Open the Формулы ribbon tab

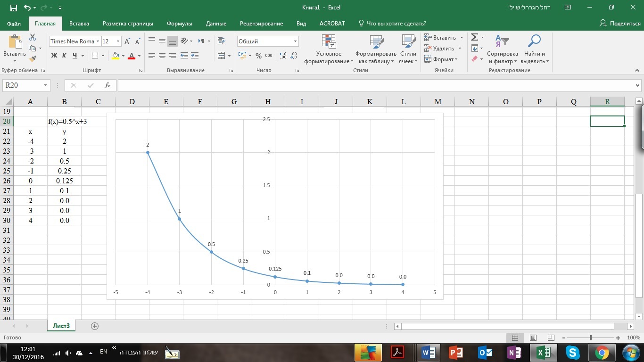[x=179, y=24]
